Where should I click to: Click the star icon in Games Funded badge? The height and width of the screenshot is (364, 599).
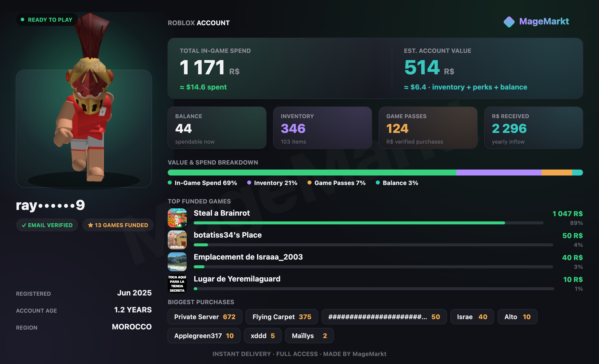click(x=90, y=225)
